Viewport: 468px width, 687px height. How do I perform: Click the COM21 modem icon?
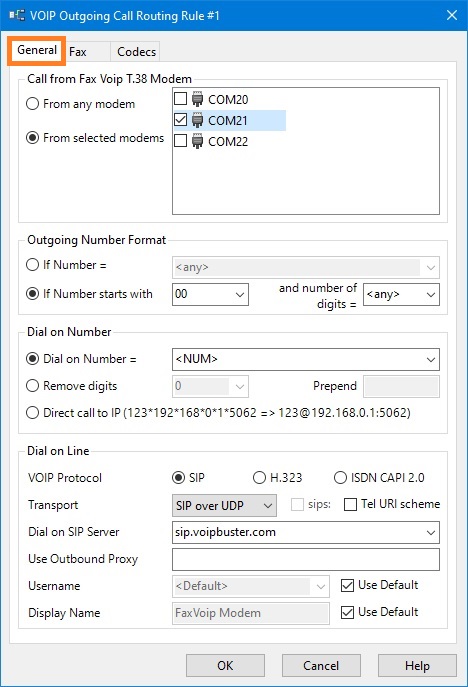click(198, 120)
